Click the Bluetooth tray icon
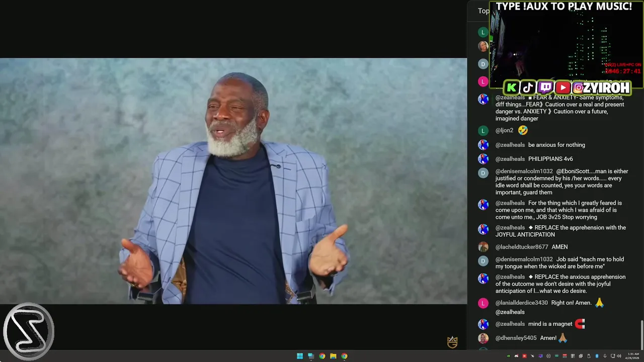The height and width of the screenshot is (362, 644). click(x=597, y=356)
